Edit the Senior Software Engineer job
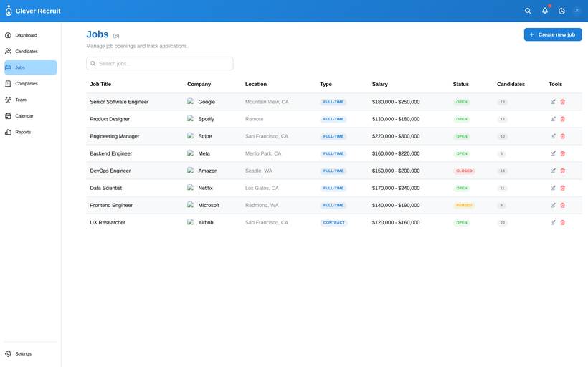 point(553,102)
